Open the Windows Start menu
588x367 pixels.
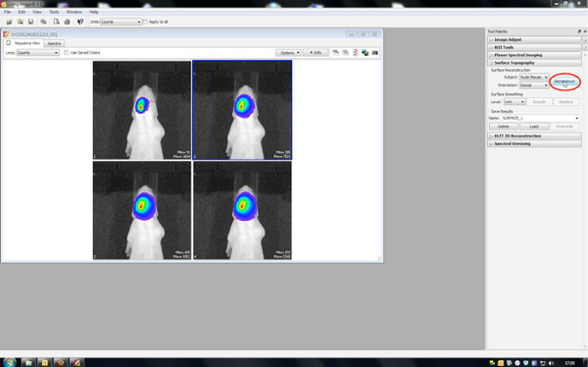pyautogui.click(x=10, y=362)
